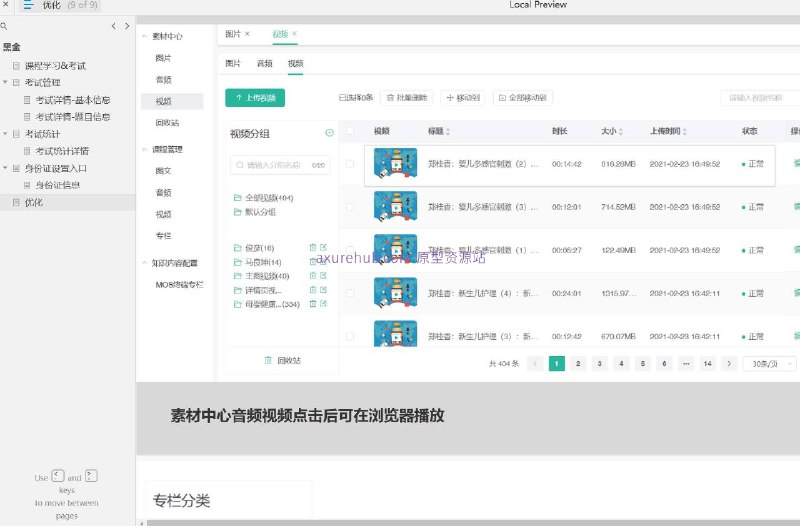Click edit icon for 主题视频(40) group

coord(323,275)
